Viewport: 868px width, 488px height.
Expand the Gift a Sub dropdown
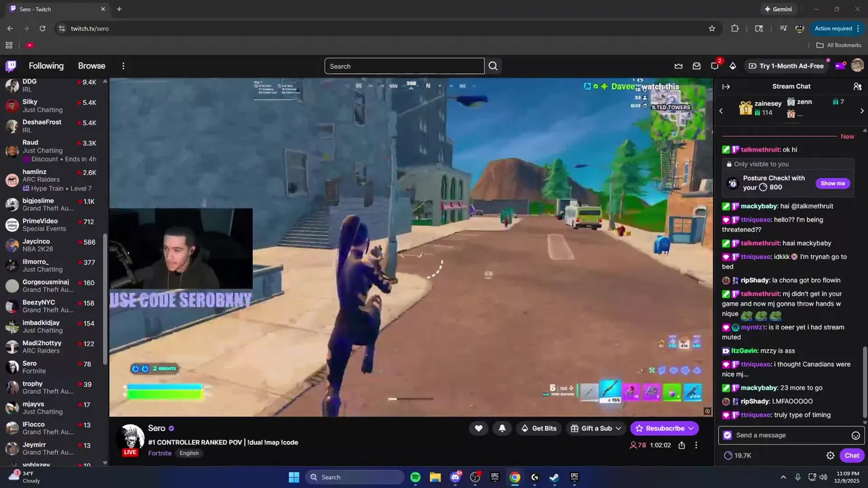[618, 428]
